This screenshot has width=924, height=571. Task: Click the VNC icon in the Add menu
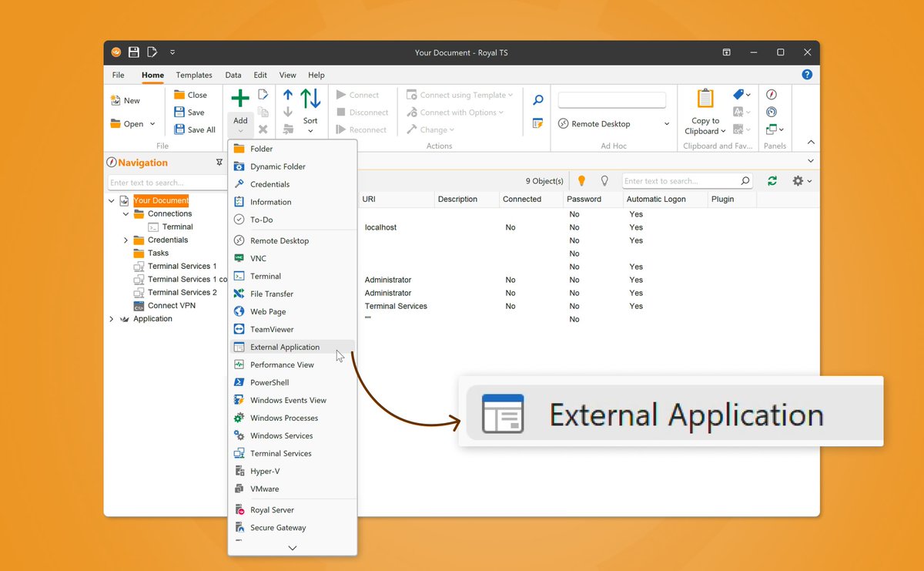tap(239, 258)
